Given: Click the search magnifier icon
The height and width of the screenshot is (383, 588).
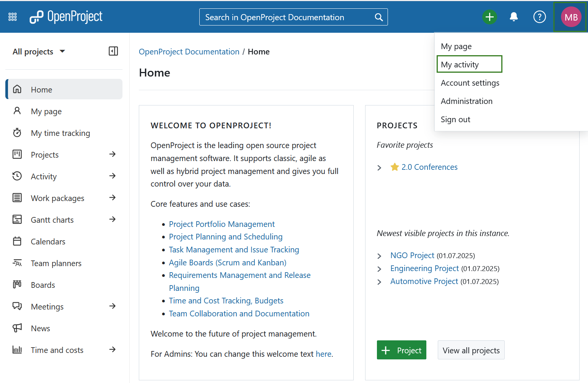Looking at the screenshot, I should click(379, 17).
